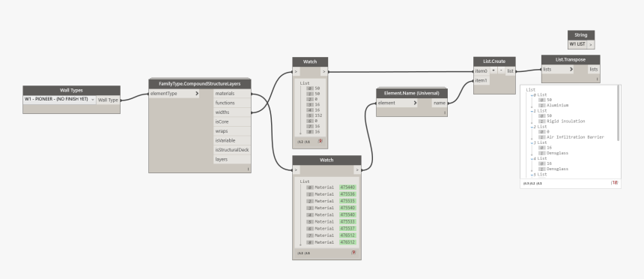Collapse sublist 2 containing Air Infiltration Barrier
The height and width of the screenshot is (279, 644).
532,127
